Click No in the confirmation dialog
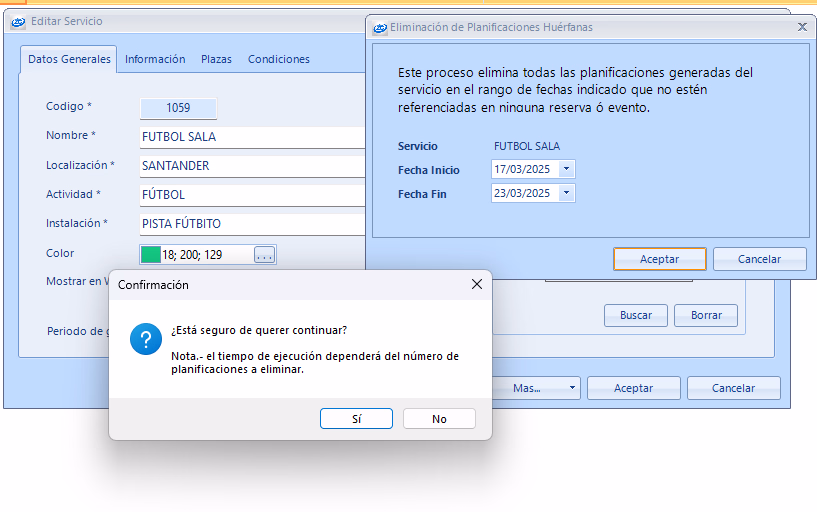 coord(439,419)
